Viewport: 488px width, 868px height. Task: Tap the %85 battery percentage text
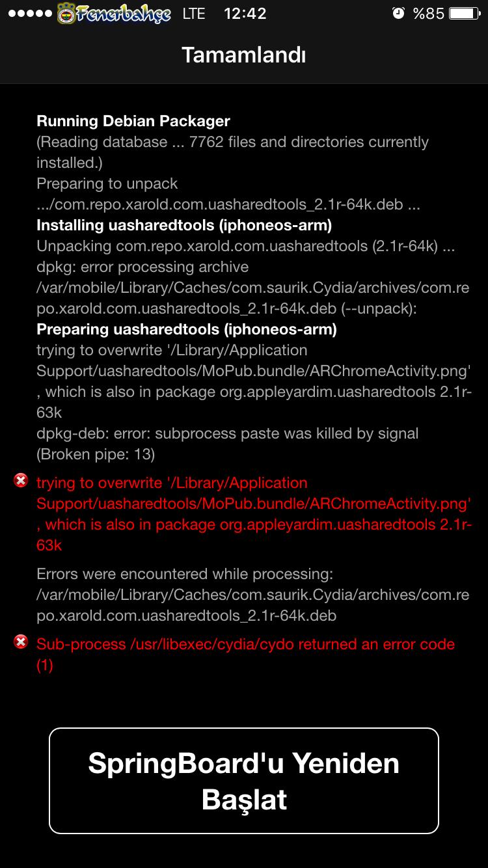429,14
